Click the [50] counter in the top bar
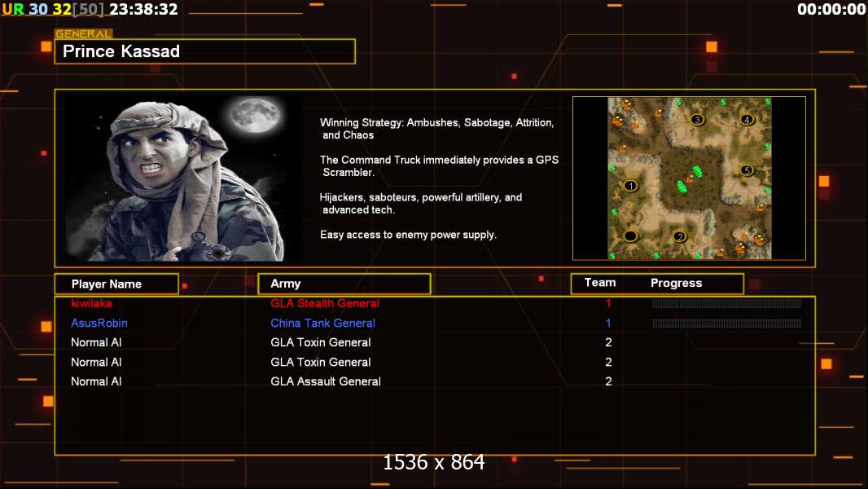The image size is (868, 489). point(88,9)
